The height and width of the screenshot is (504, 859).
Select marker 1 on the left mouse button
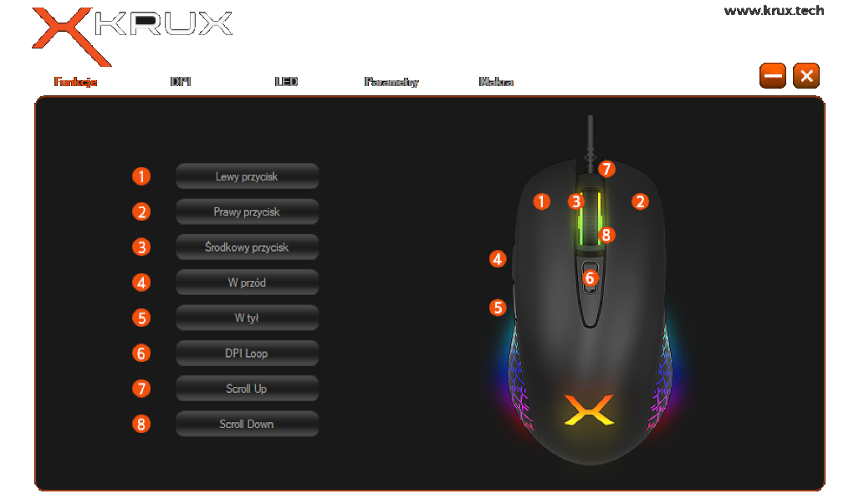pyautogui.click(x=541, y=201)
